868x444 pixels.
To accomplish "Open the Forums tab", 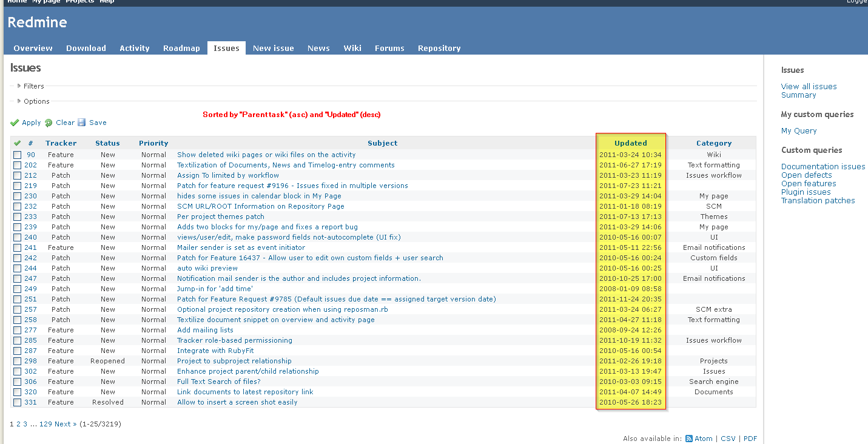I will (x=389, y=48).
